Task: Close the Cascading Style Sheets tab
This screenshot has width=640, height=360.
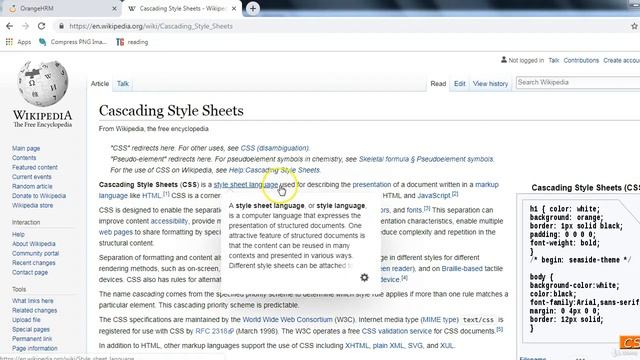Action: 234,8
